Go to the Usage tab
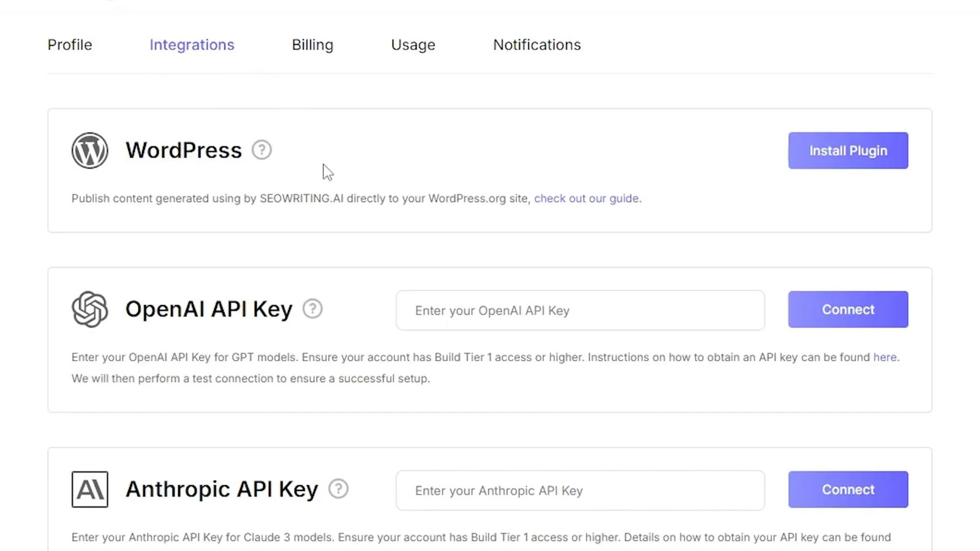The height and width of the screenshot is (551, 980). 413,45
